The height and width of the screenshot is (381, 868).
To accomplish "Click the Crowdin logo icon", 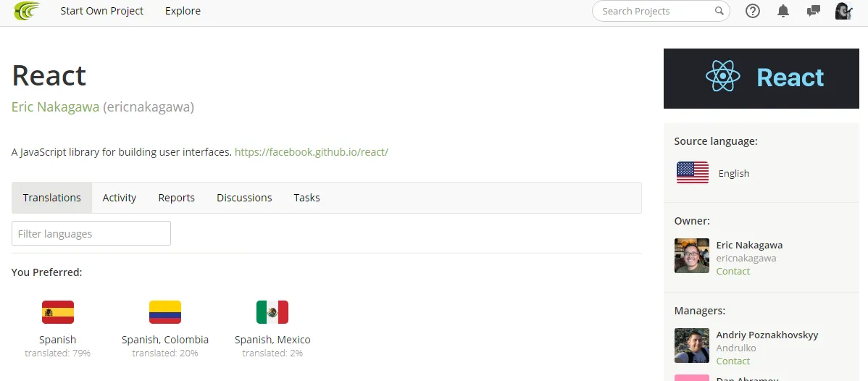I will [27, 11].
